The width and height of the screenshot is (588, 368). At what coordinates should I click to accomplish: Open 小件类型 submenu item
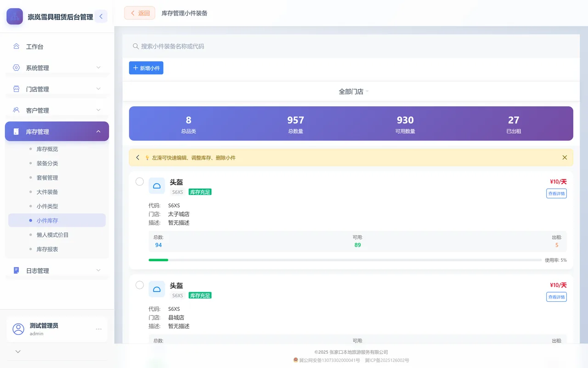coord(57,206)
